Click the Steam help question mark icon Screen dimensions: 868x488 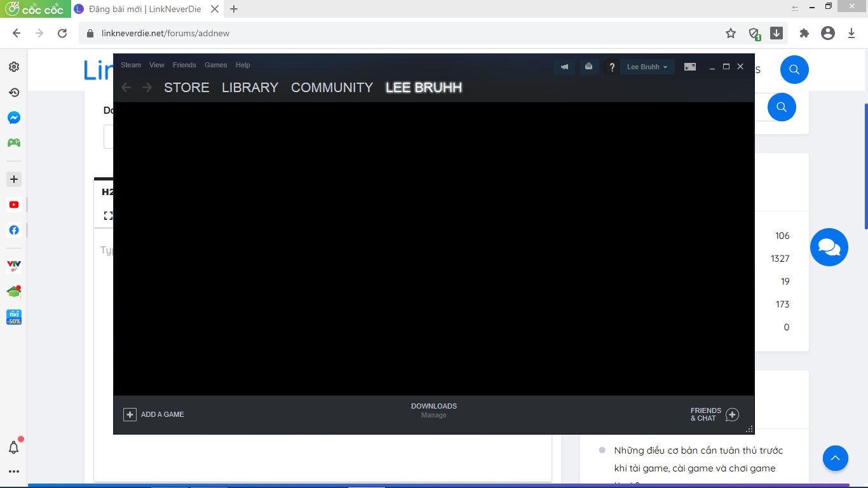pyautogui.click(x=611, y=66)
